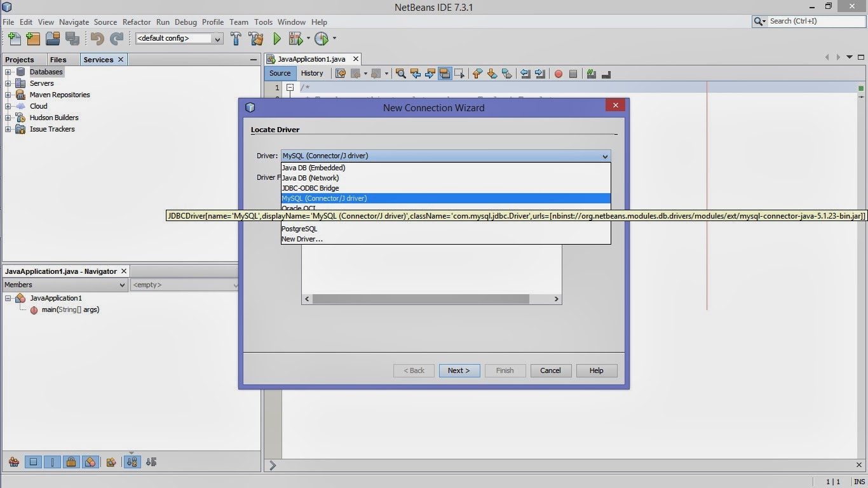Viewport: 868px width, 488px height.
Task: Close the JavaApplication1.java editor tab
Action: tap(356, 59)
